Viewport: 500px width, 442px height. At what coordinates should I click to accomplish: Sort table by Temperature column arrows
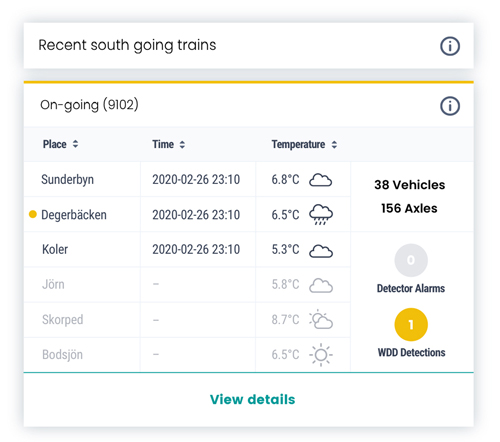[x=334, y=144]
